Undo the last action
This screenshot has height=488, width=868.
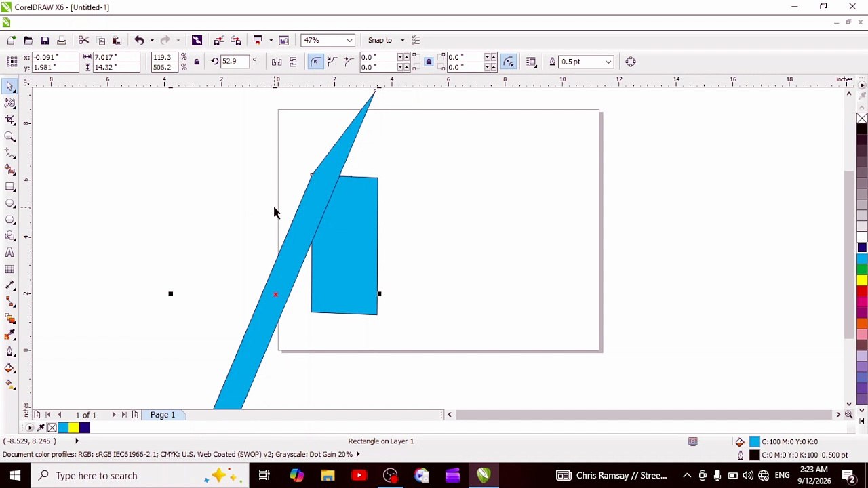[x=139, y=41]
